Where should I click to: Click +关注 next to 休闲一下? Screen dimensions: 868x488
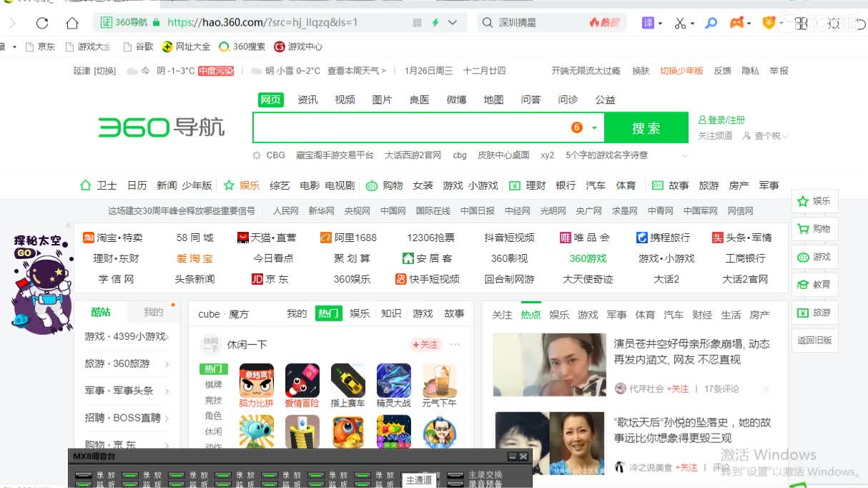pyautogui.click(x=425, y=345)
